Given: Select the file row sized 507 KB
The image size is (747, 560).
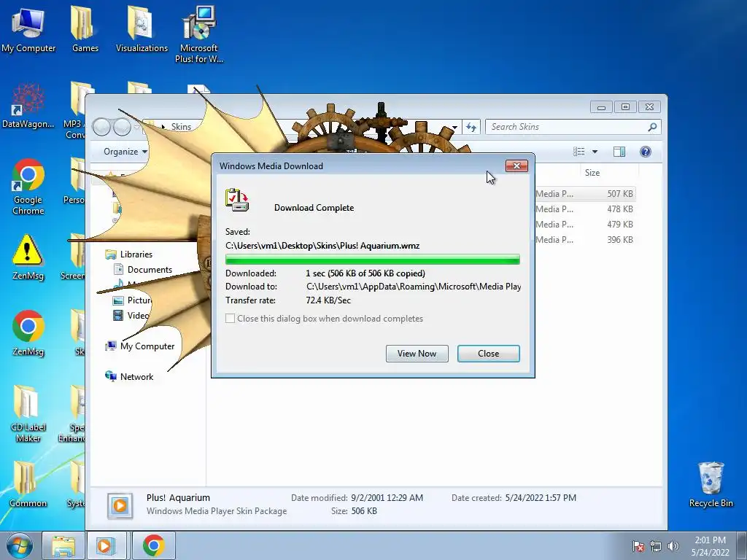Looking at the screenshot, I should point(584,194).
